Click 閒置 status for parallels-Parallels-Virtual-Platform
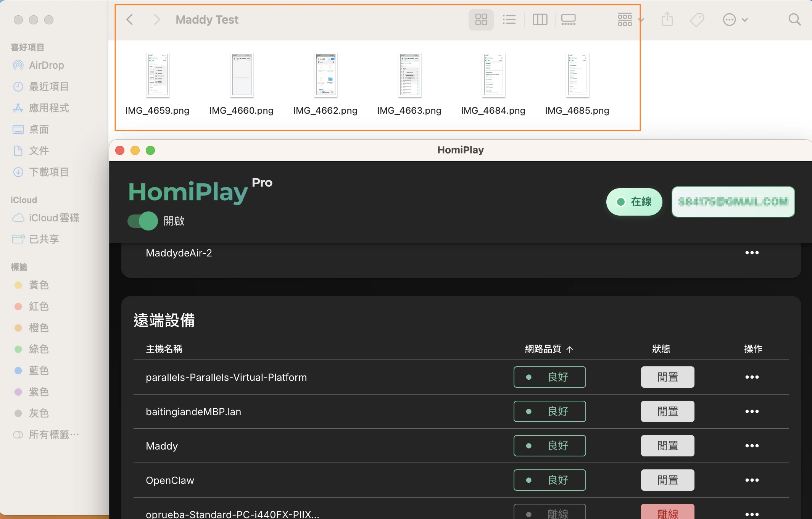The height and width of the screenshot is (519, 812). tap(668, 377)
